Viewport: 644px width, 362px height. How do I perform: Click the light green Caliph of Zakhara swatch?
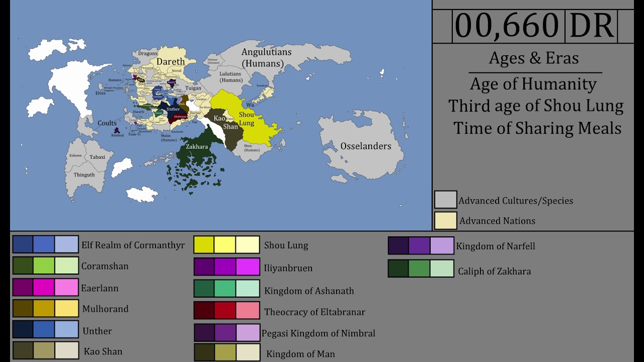pyautogui.click(x=442, y=268)
